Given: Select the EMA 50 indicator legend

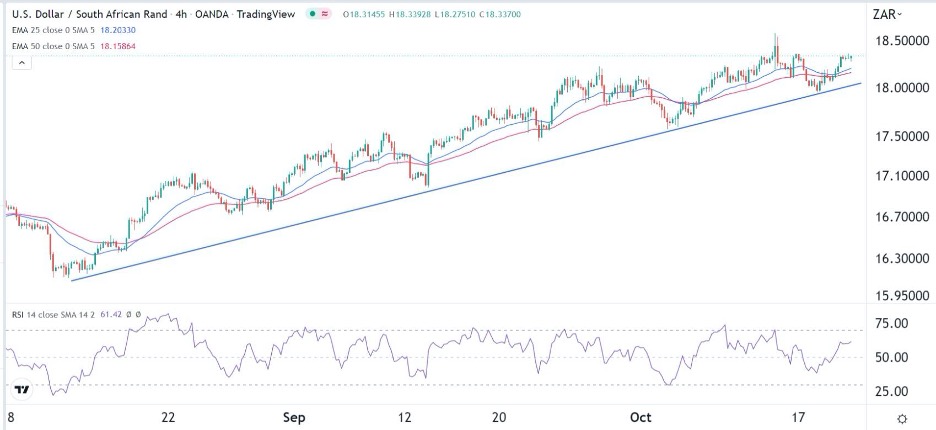Looking at the screenshot, I should tap(58, 46).
